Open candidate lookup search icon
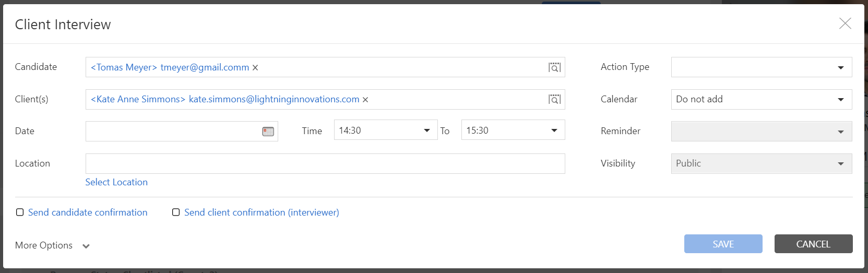This screenshot has height=273, width=868. click(x=554, y=67)
